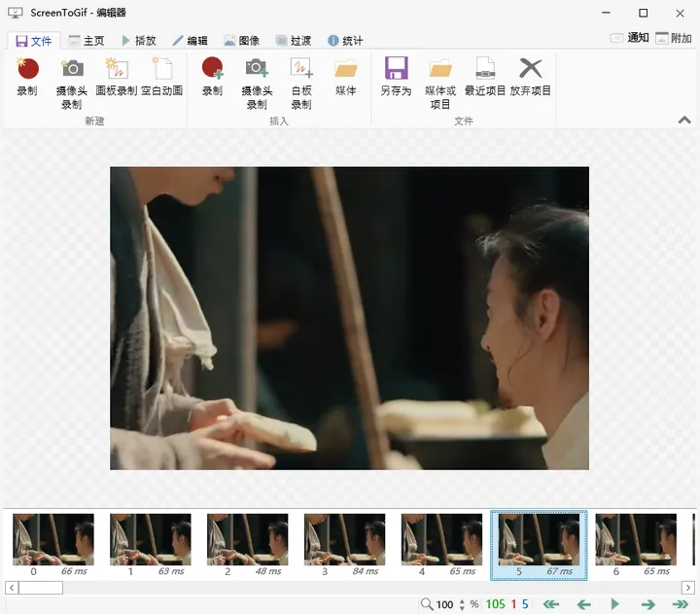
Task: Go to the next frame
Action: click(x=647, y=604)
